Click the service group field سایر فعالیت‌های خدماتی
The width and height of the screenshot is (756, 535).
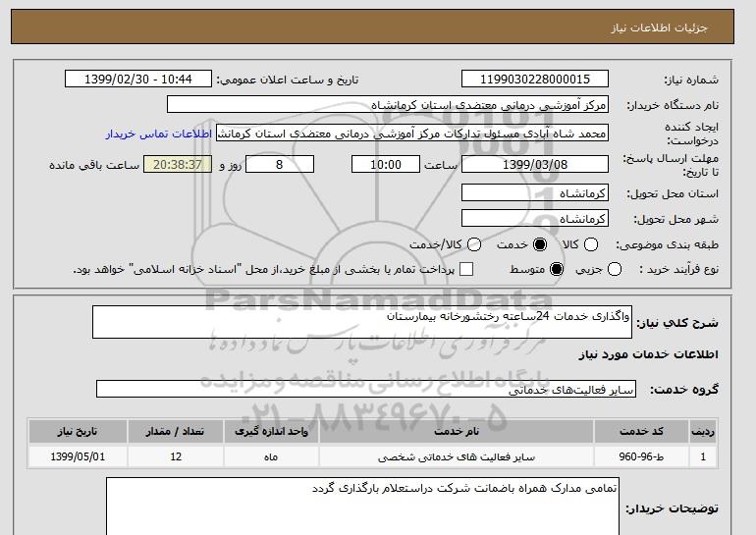click(x=366, y=389)
